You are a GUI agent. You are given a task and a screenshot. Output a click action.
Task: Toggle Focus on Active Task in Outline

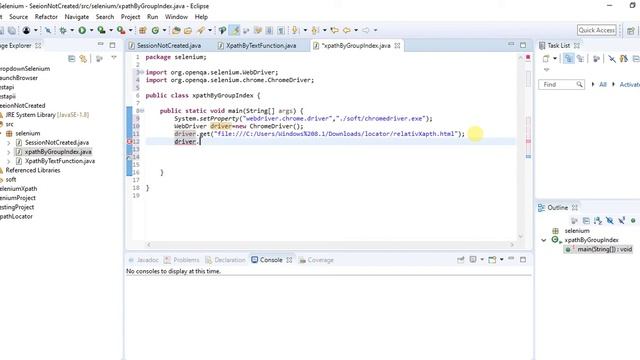(x=574, y=221)
